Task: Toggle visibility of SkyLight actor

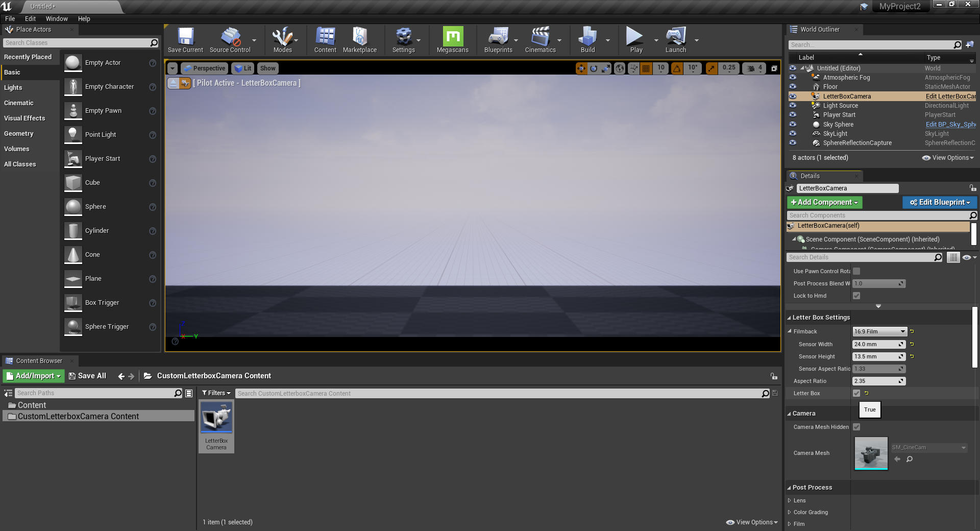Action: 793,134
